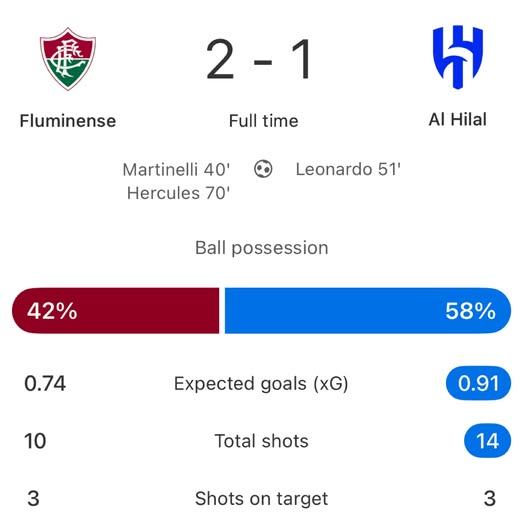Click the Full time status label
526x526 pixels.
click(x=263, y=121)
